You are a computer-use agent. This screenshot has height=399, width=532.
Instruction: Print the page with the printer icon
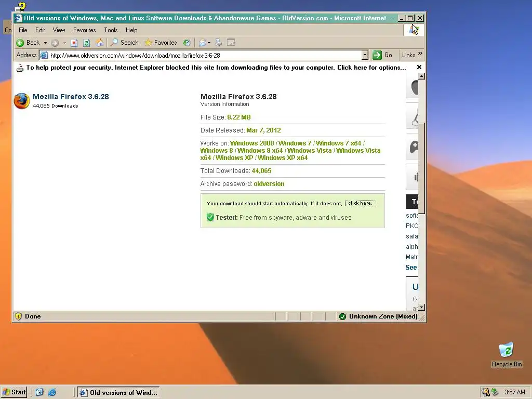[x=219, y=43]
